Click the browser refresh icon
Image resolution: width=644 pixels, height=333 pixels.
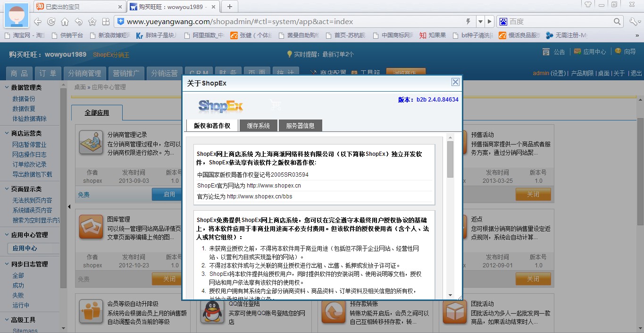(x=51, y=22)
